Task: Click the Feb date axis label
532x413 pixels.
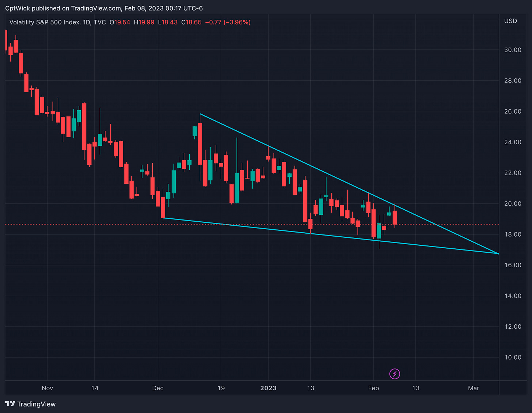Action: (373, 388)
